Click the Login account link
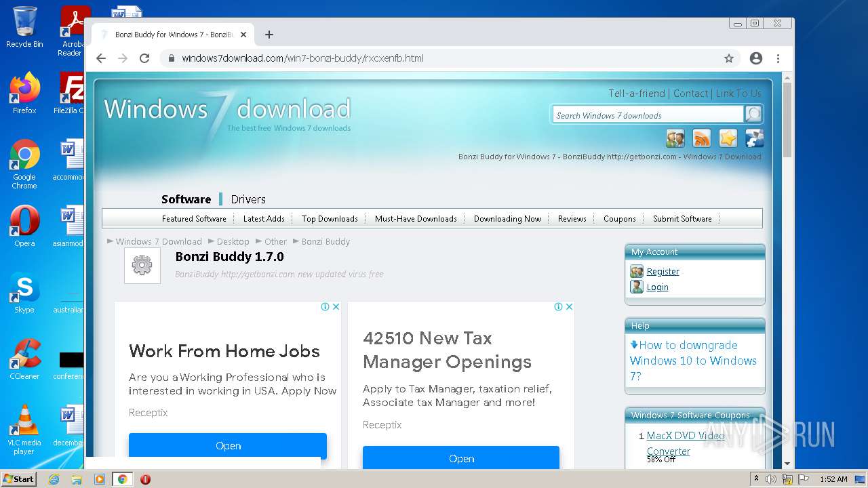The height and width of the screenshot is (488, 868). click(657, 287)
